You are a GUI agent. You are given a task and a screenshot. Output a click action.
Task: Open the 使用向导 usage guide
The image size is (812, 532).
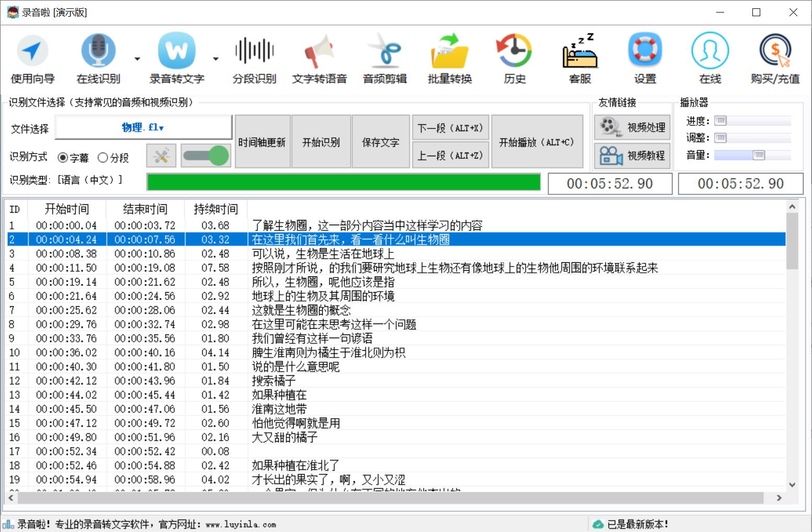pyautogui.click(x=32, y=59)
